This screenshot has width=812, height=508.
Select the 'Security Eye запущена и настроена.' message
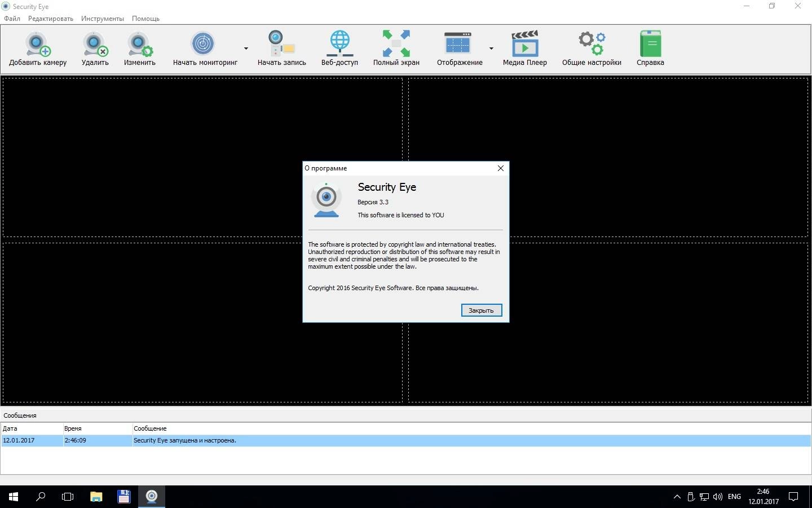pyautogui.click(x=184, y=440)
